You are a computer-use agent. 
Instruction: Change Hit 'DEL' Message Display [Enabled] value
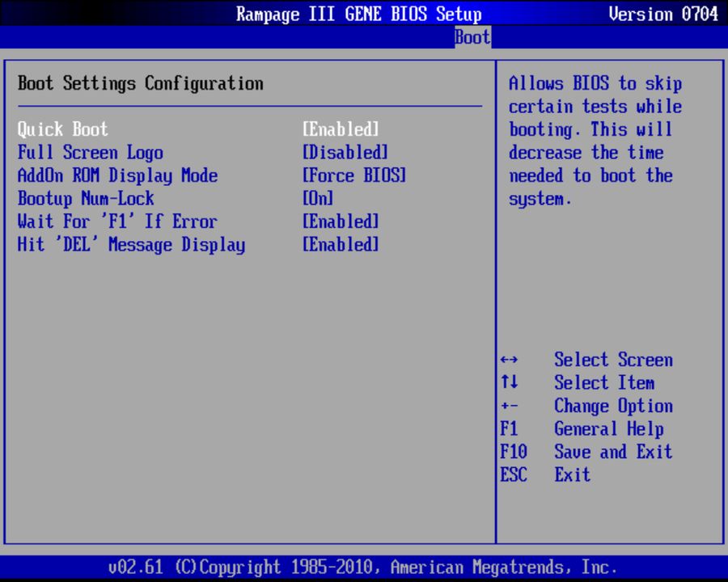coord(341,245)
